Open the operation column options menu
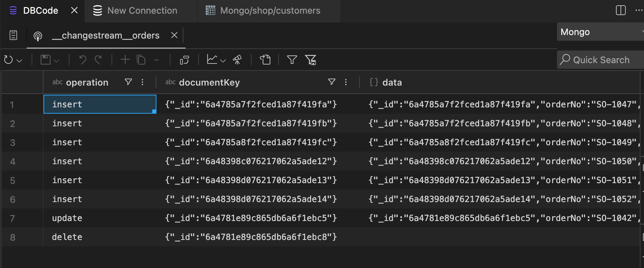 142,82
